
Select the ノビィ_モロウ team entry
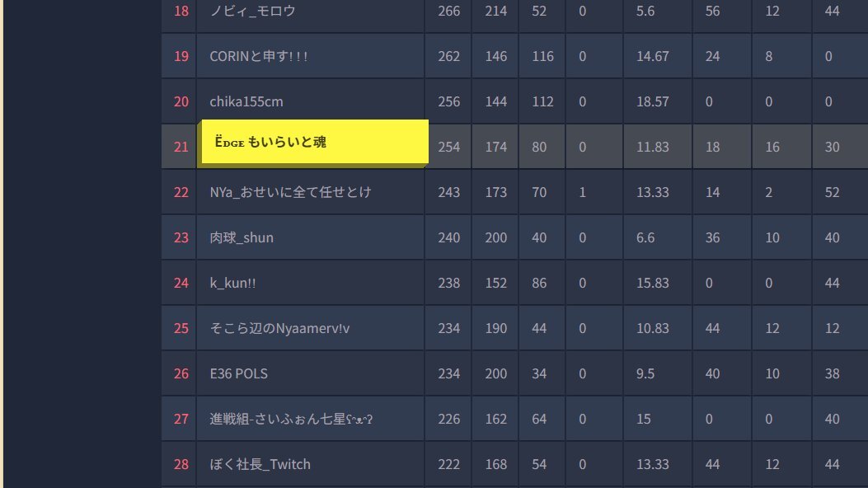[x=252, y=11]
